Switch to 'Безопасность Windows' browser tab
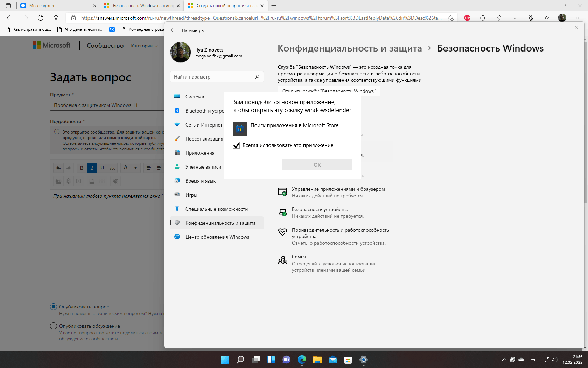 [142, 6]
